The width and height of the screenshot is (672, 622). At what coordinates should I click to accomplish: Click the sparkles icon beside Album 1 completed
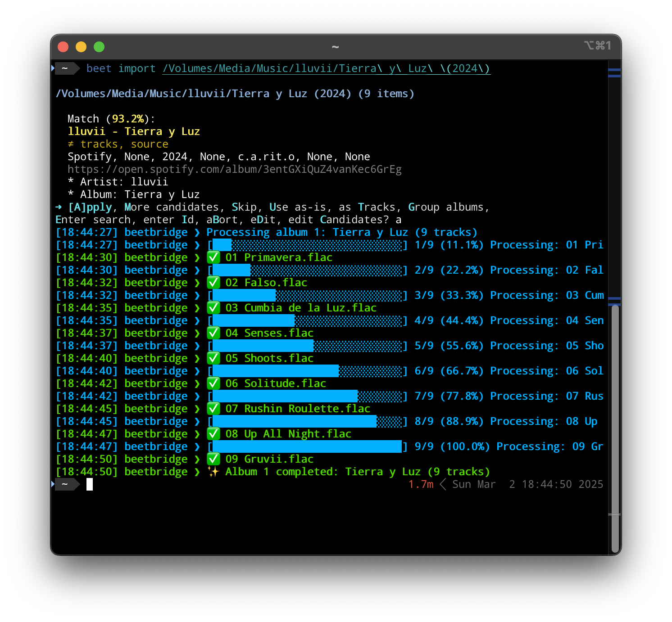click(213, 472)
